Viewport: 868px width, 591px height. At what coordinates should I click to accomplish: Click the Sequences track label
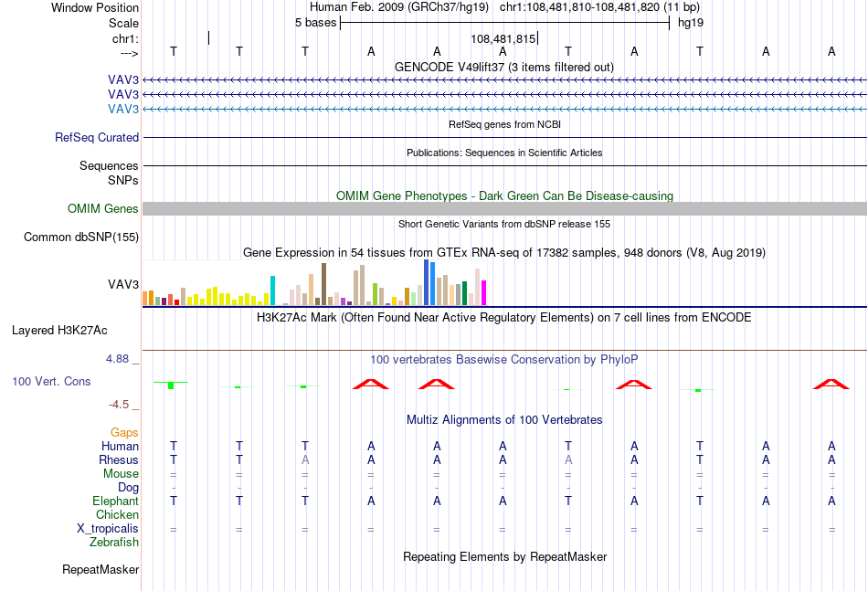(109, 165)
